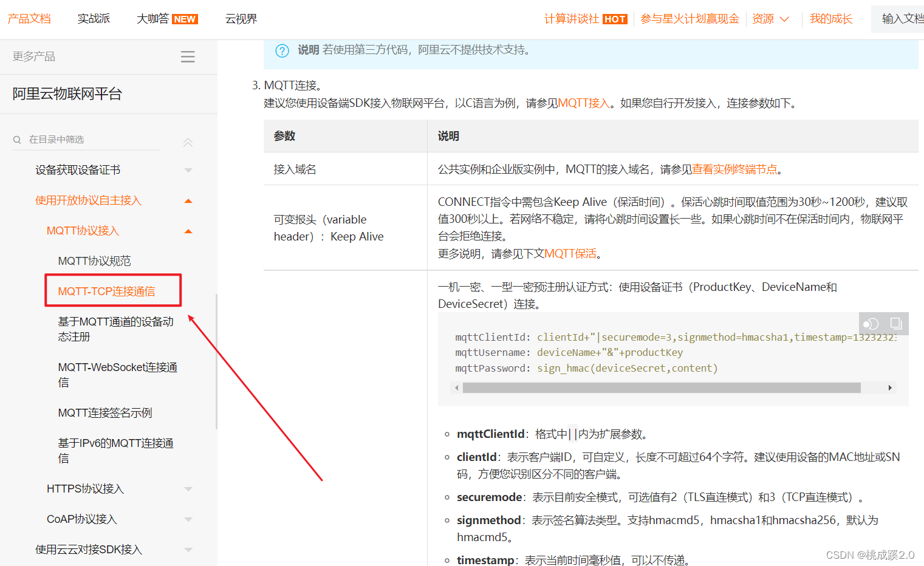Expand the CoAP协议接入 arrow
The height and width of the screenshot is (566, 924).
[188, 519]
